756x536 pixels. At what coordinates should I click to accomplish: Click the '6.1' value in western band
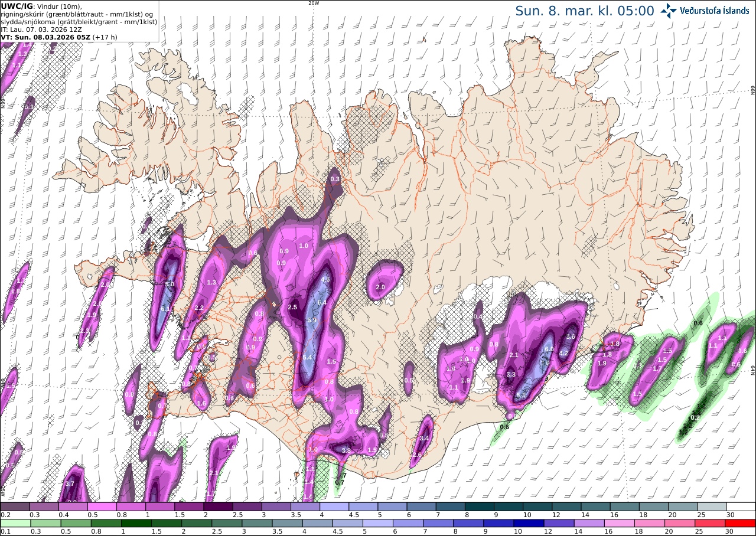click(165, 309)
